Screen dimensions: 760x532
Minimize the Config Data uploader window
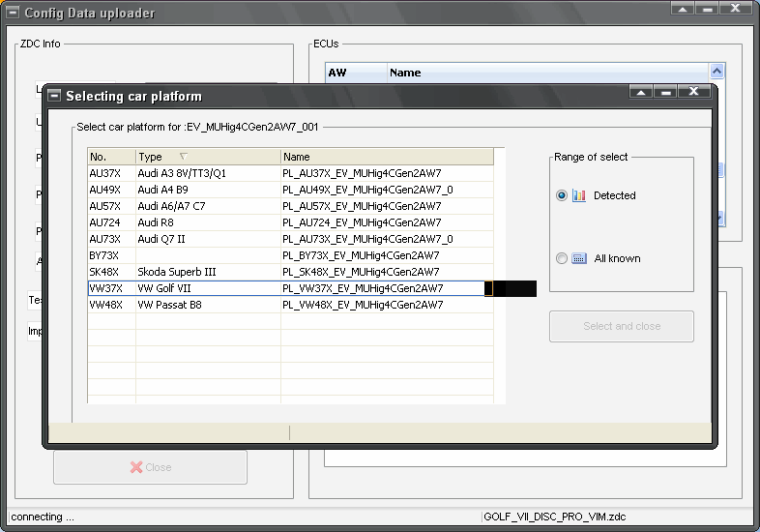coord(707,9)
